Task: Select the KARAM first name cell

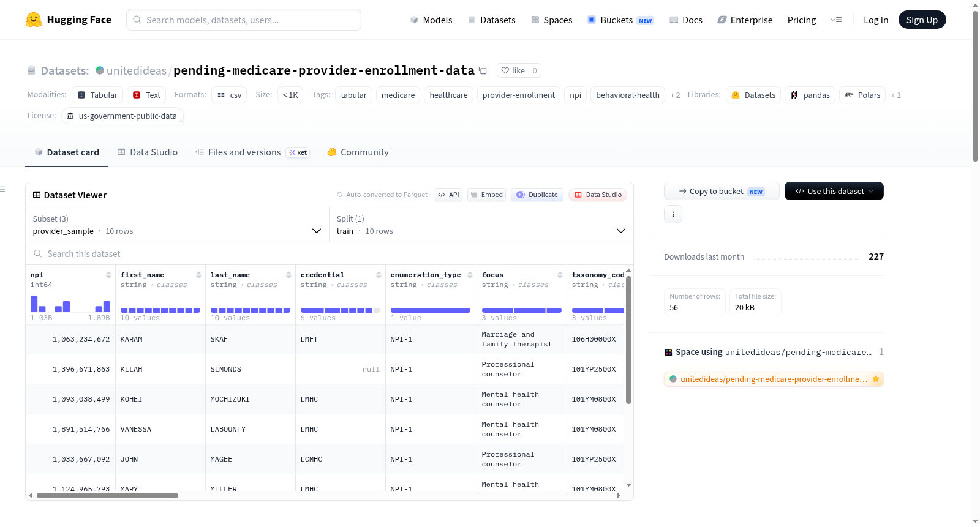Action: coord(160,339)
